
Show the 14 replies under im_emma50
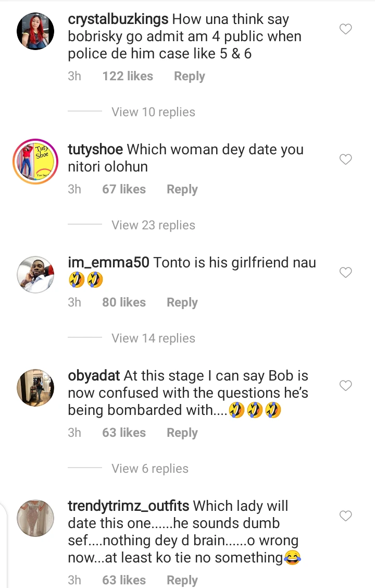tap(153, 338)
